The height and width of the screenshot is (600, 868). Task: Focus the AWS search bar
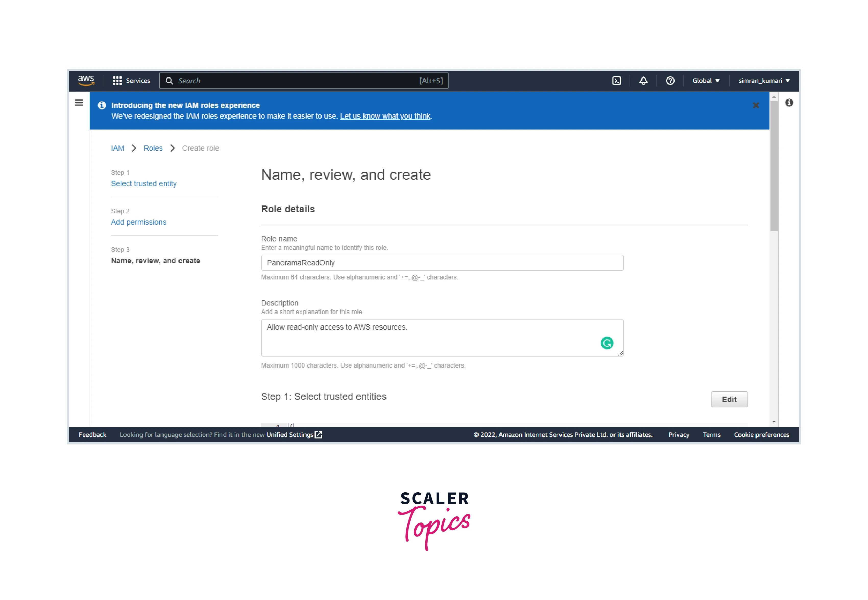(297, 80)
